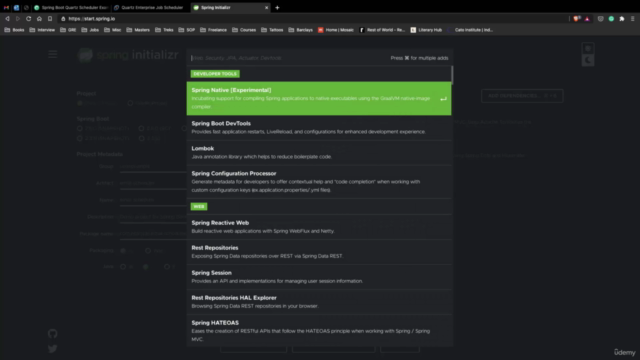
Task: Open the Brave Rewards triangle icon
Action: pyautogui.click(x=587, y=19)
